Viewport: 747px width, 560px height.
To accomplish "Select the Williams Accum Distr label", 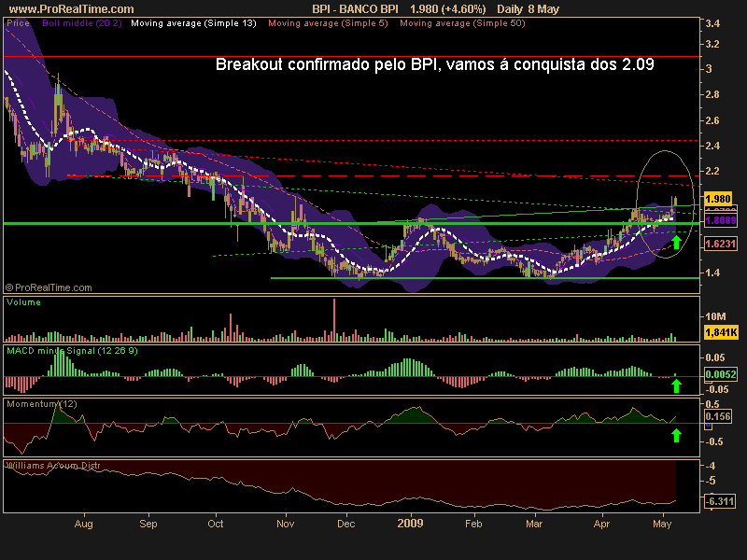I will click(x=53, y=465).
